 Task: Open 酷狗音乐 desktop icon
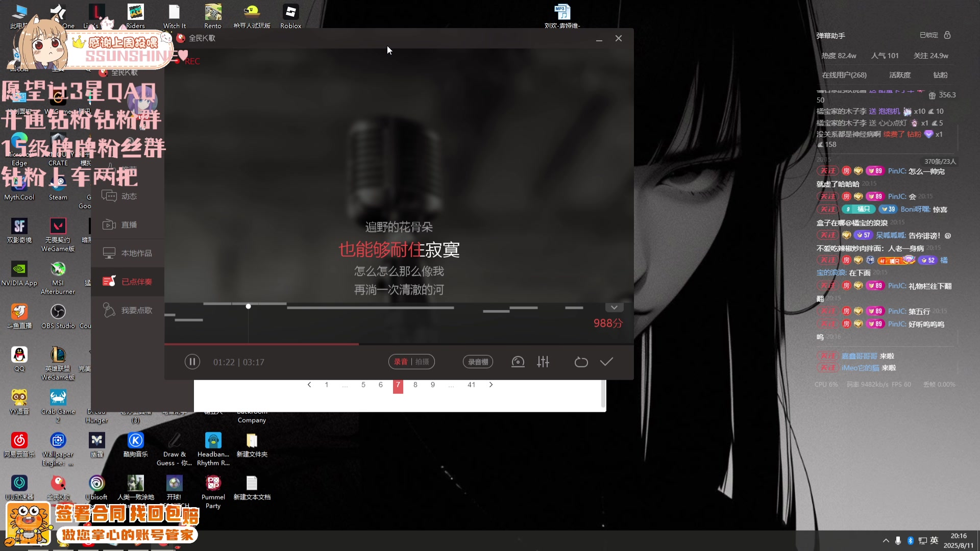135,445
